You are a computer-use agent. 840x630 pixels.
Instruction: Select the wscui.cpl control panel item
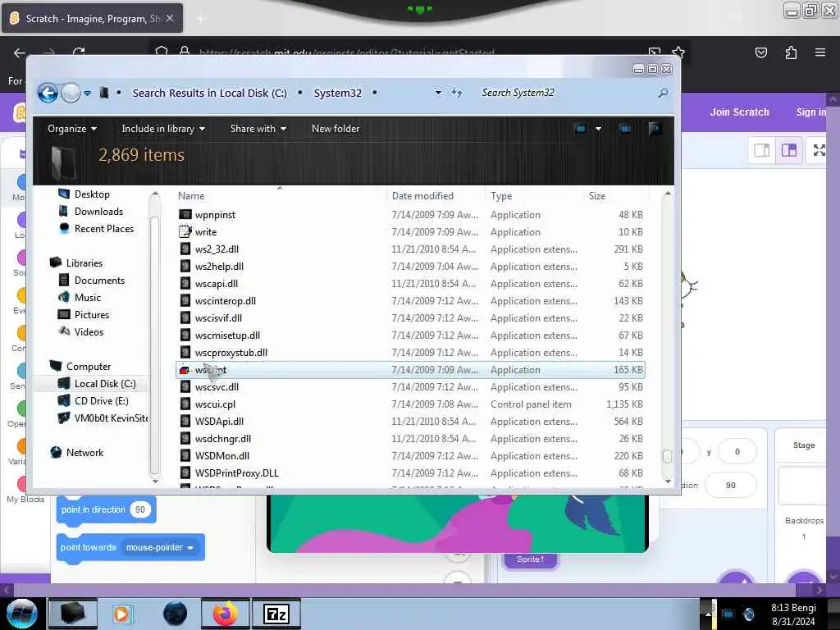click(215, 404)
